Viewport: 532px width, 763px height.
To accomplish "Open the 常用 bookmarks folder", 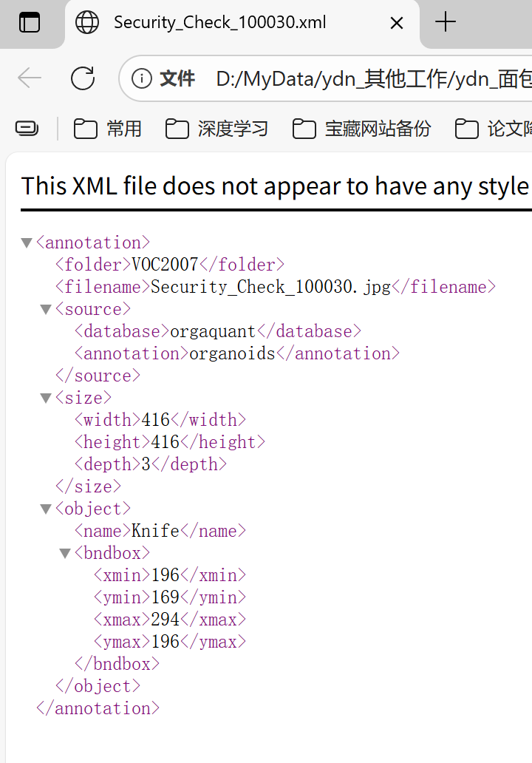I will (x=107, y=129).
